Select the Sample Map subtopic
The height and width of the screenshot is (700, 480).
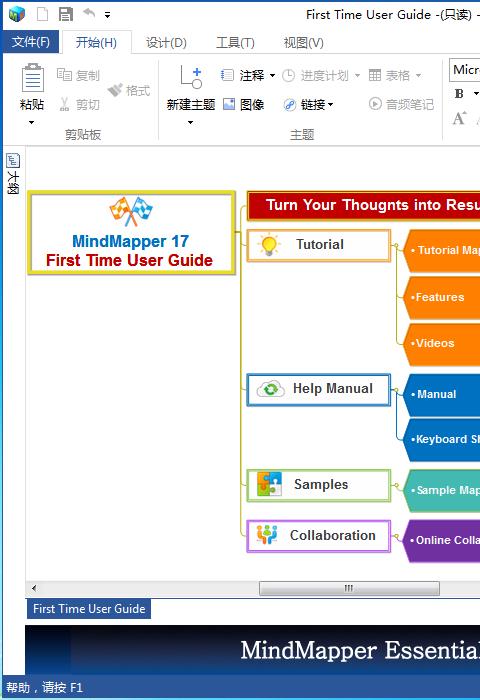(443, 491)
